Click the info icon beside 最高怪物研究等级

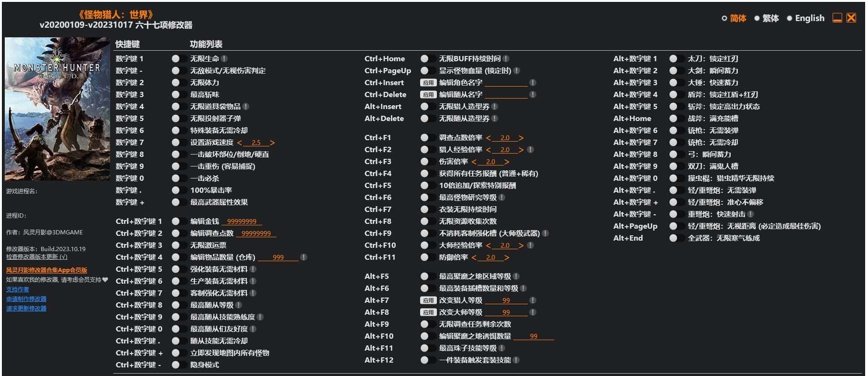[501, 198]
